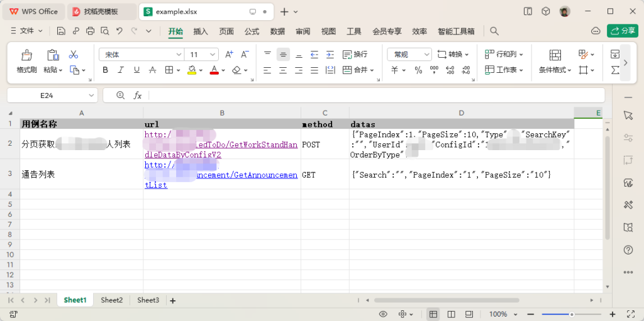Click the Print Preview icon
Image resolution: width=644 pixels, height=321 pixels.
tap(105, 31)
